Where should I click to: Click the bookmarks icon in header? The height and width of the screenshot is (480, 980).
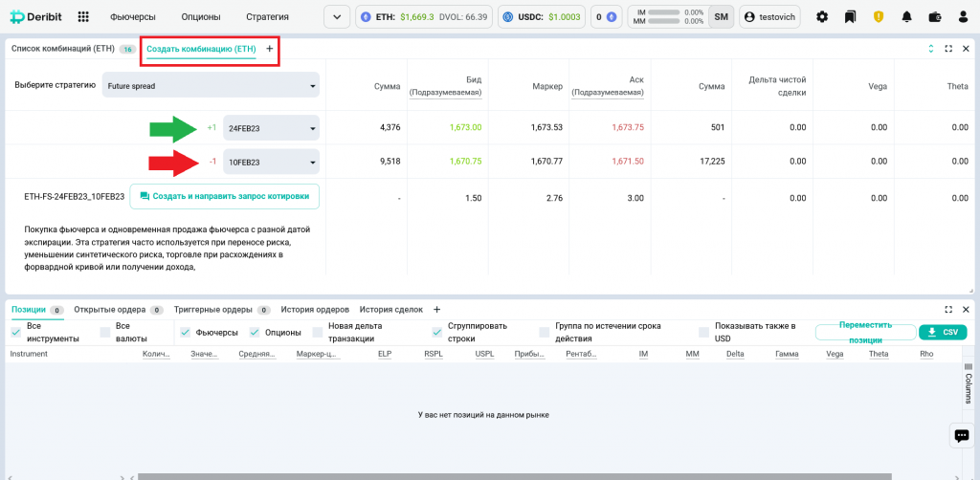pyautogui.click(x=850, y=16)
